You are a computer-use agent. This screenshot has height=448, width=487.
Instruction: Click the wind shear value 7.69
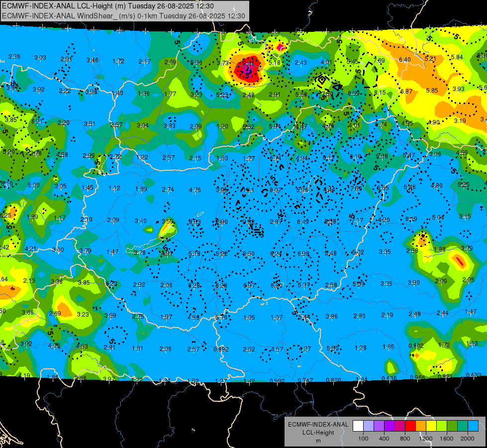[x=379, y=60]
